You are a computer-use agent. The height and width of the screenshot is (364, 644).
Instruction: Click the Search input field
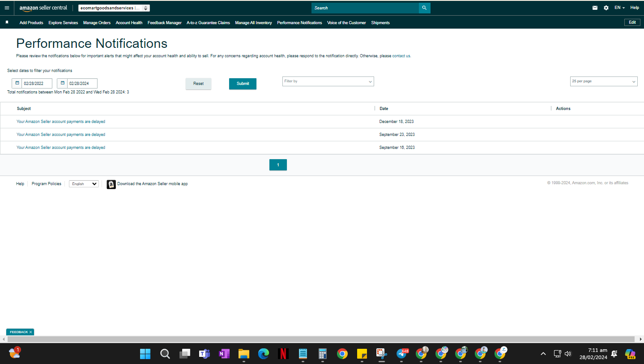(365, 8)
